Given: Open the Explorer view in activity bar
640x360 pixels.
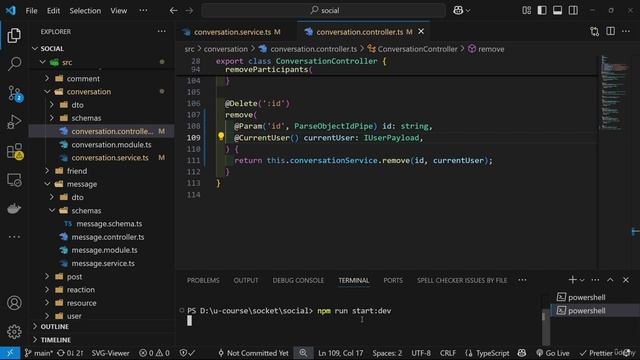Looking at the screenshot, I should point(14,36).
